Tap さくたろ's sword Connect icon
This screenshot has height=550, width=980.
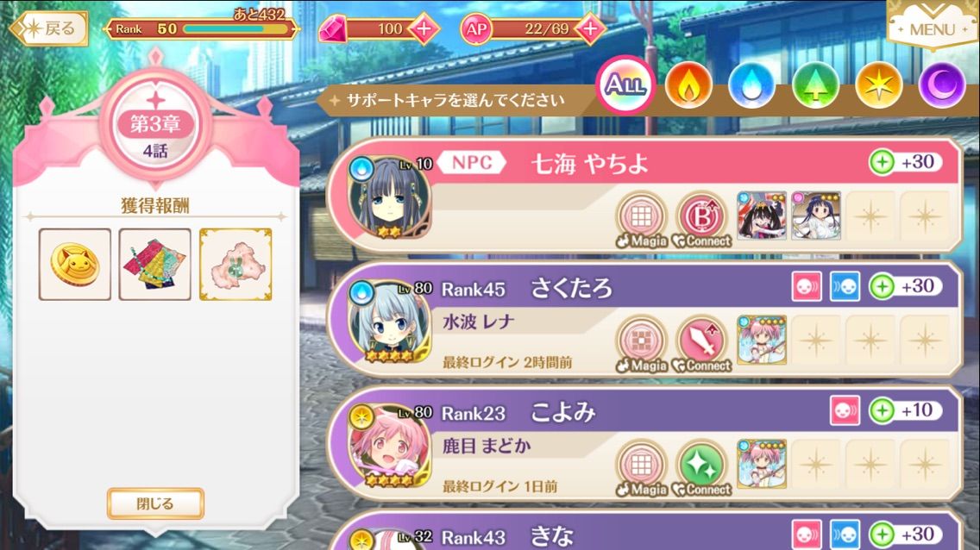coord(702,341)
